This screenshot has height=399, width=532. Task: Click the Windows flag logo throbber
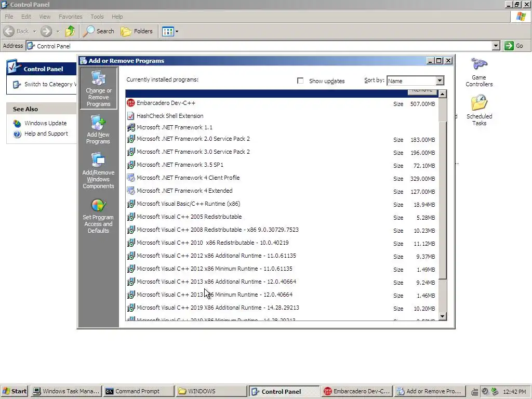521,17
